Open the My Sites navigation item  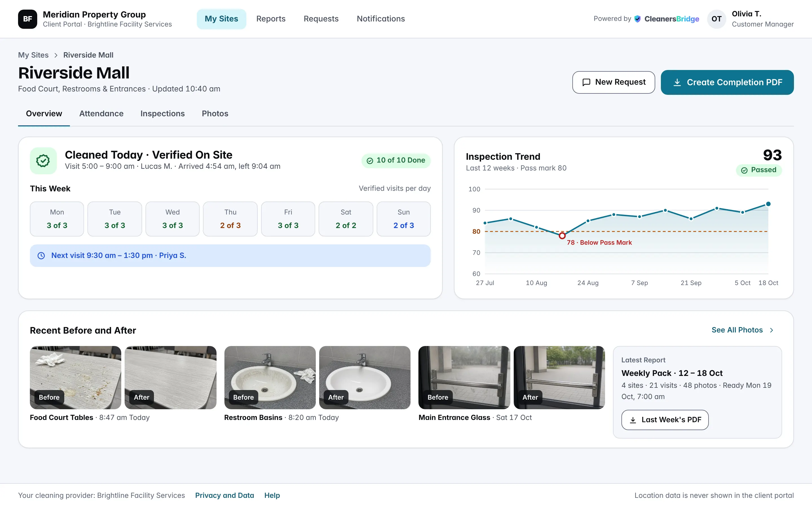[x=221, y=19]
